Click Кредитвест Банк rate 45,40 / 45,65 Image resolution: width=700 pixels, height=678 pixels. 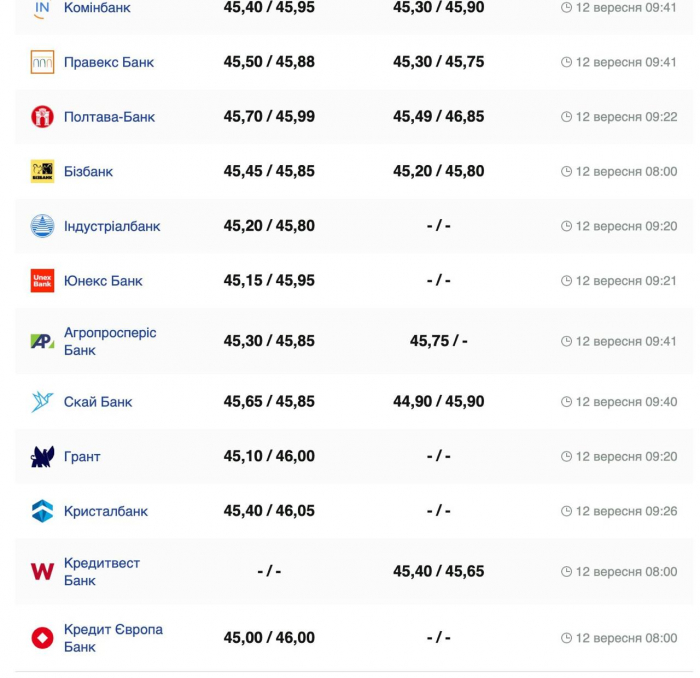click(438, 571)
